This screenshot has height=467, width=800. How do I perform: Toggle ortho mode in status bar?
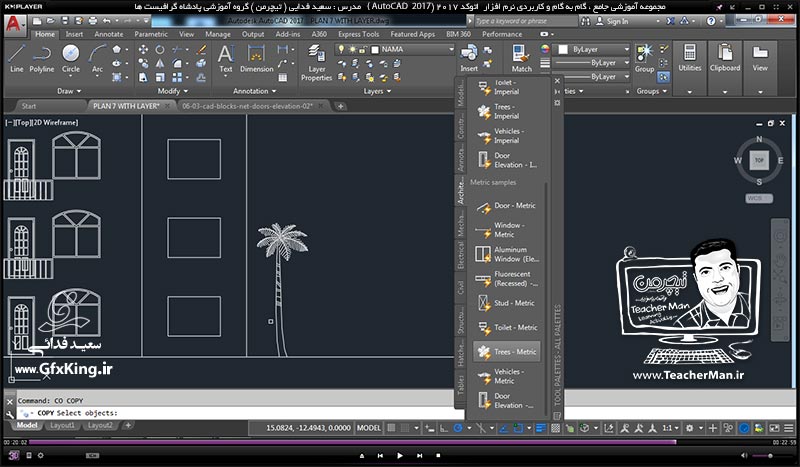point(444,428)
